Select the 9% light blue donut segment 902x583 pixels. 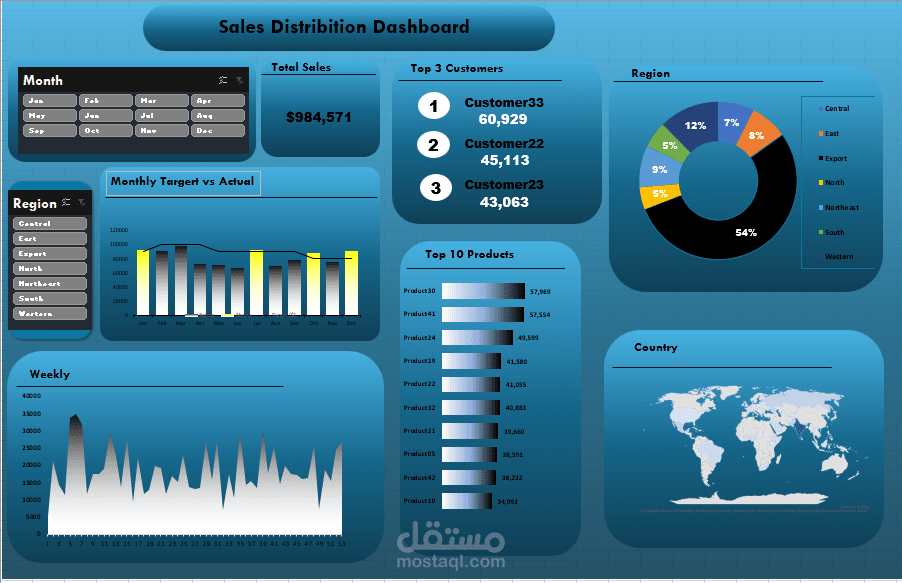click(x=659, y=169)
